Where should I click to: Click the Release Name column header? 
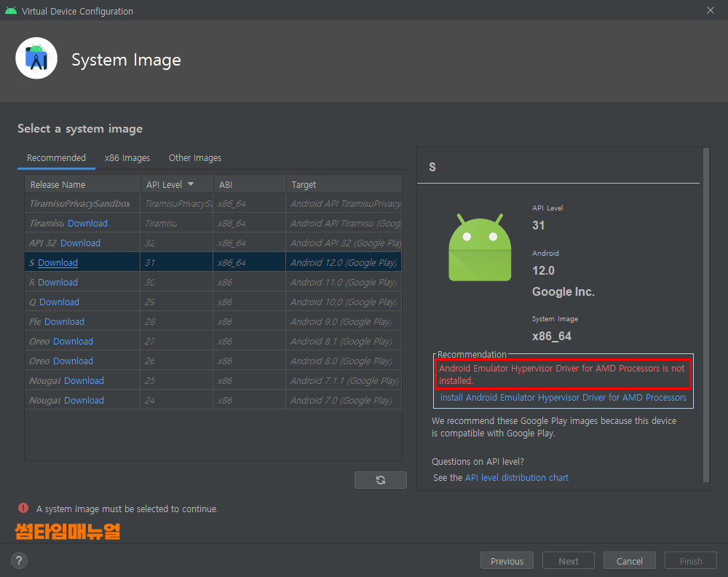point(83,184)
